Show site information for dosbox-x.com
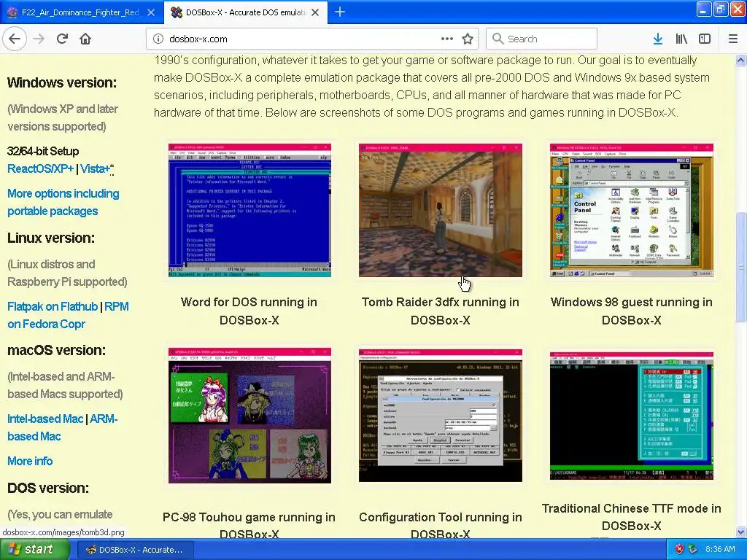Screen dimensions: 747x560 [x=158, y=39]
